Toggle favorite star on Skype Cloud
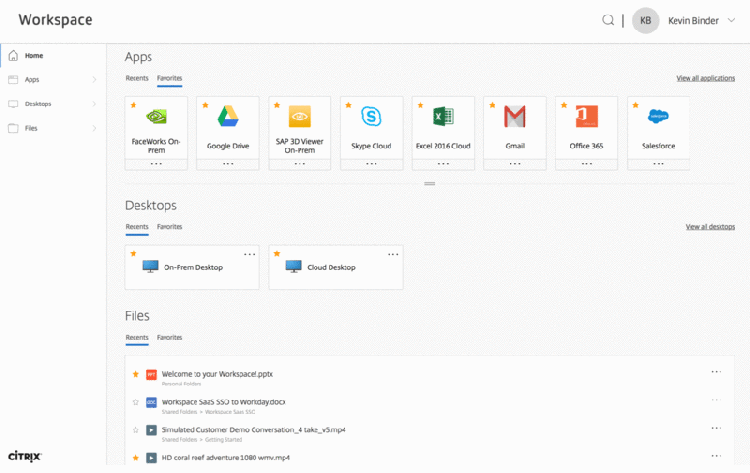The height and width of the screenshot is (473, 750). (x=349, y=105)
